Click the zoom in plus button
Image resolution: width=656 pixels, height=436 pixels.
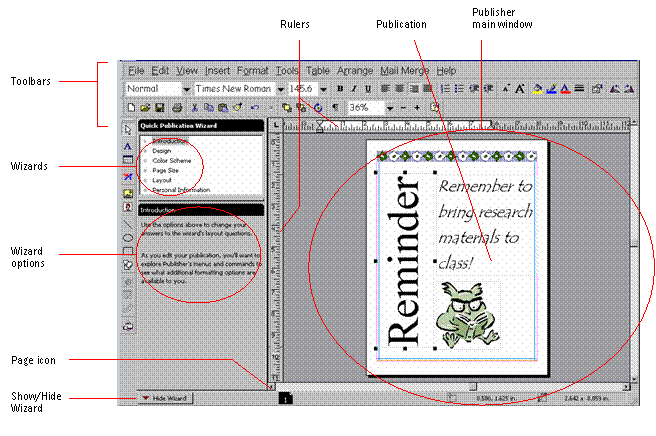417,107
